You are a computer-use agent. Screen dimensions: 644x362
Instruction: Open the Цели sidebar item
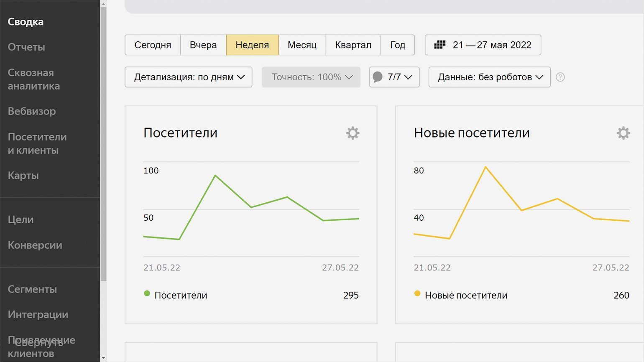coord(21,219)
